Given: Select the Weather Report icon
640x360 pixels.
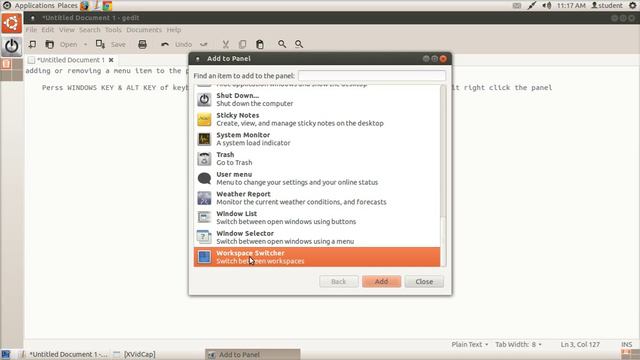Looking at the screenshot, I should click(204, 198).
